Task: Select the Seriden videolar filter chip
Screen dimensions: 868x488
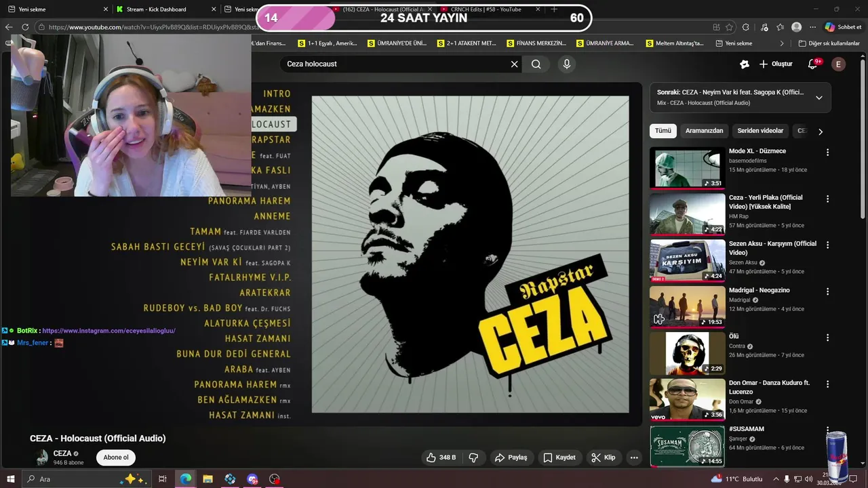Action: (760, 131)
